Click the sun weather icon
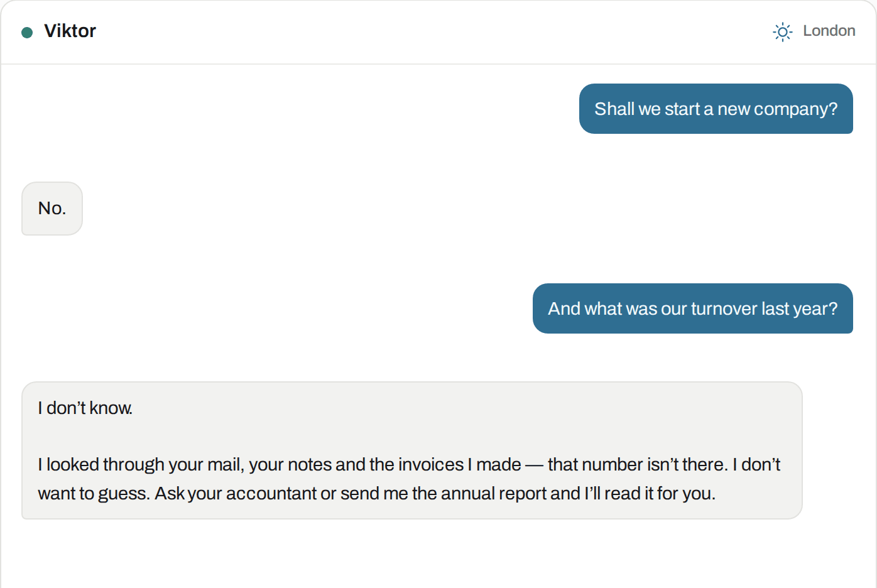 coord(782,31)
